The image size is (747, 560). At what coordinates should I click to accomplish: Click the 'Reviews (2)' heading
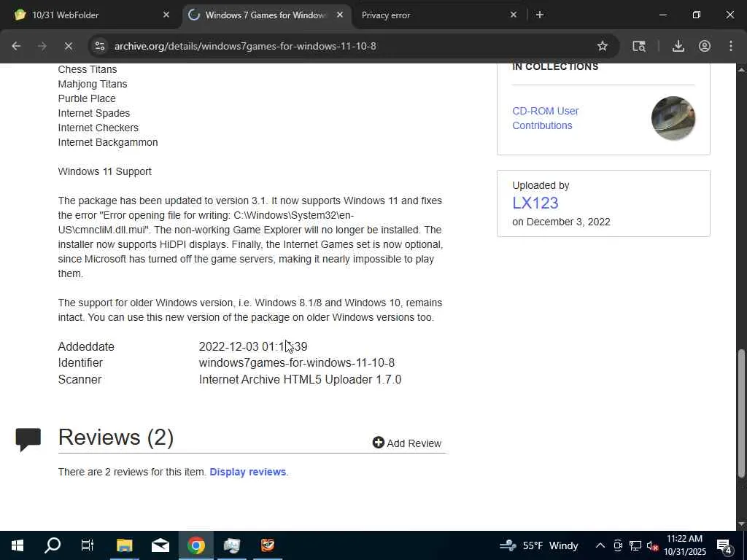(x=116, y=437)
